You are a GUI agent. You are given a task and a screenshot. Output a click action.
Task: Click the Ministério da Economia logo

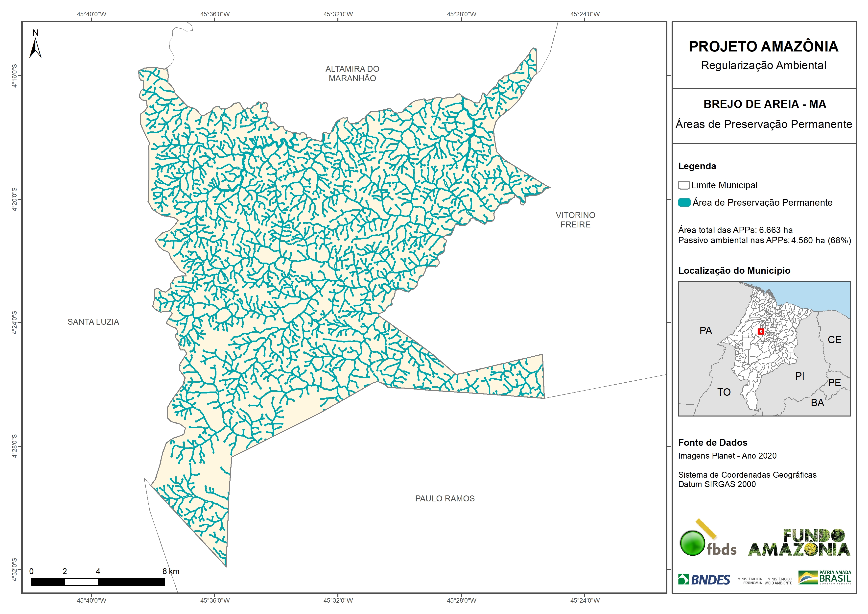point(750,581)
